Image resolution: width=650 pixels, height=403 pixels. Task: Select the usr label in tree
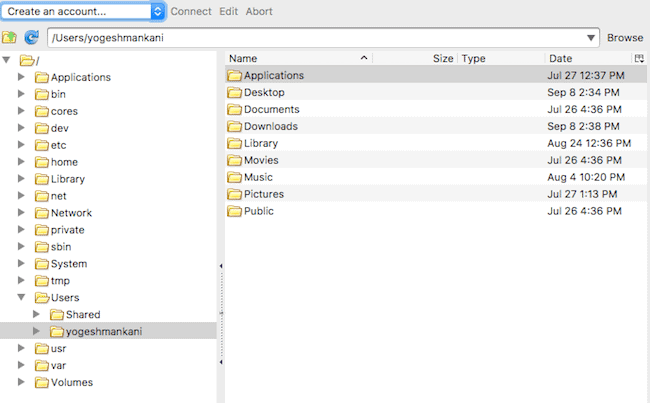click(x=58, y=349)
